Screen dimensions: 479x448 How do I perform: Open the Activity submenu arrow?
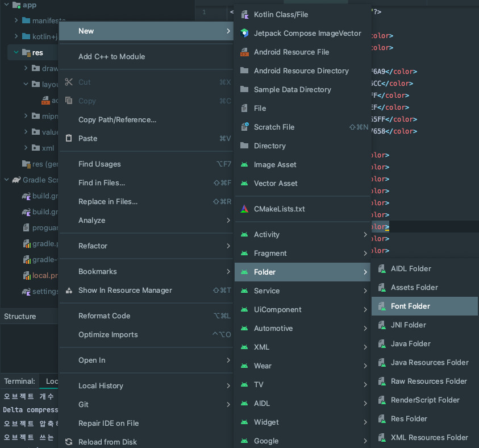point(365,234)
